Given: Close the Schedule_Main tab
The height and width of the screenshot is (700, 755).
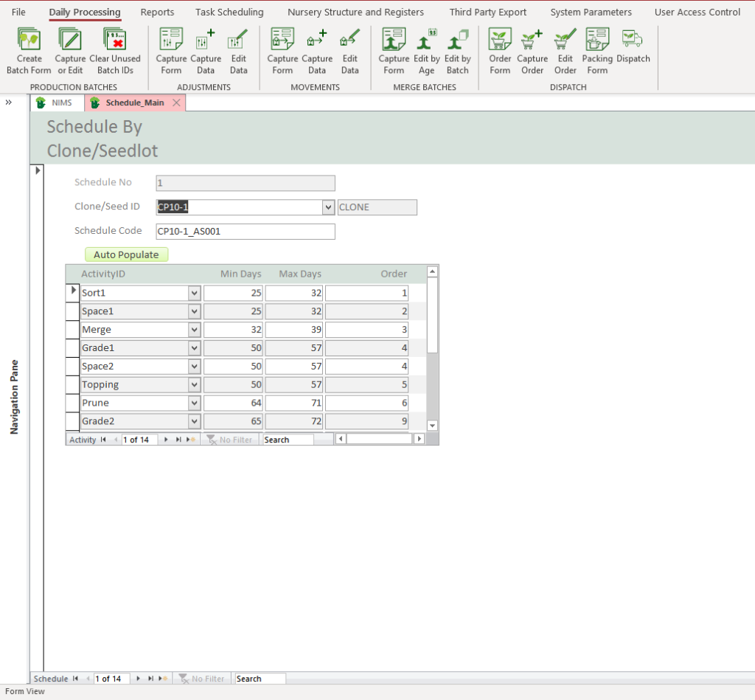Looking at the screenshot, I should (x=176, y=103).
